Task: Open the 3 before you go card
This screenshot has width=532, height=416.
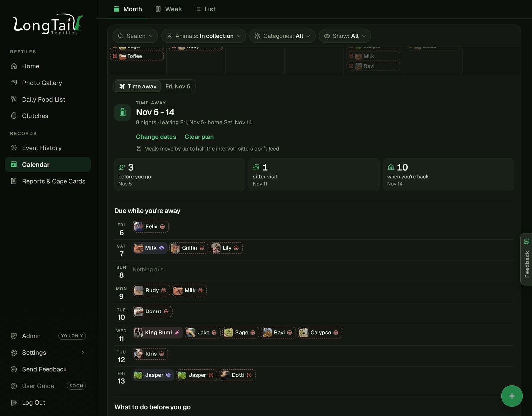Action: [x=180, y=175]
